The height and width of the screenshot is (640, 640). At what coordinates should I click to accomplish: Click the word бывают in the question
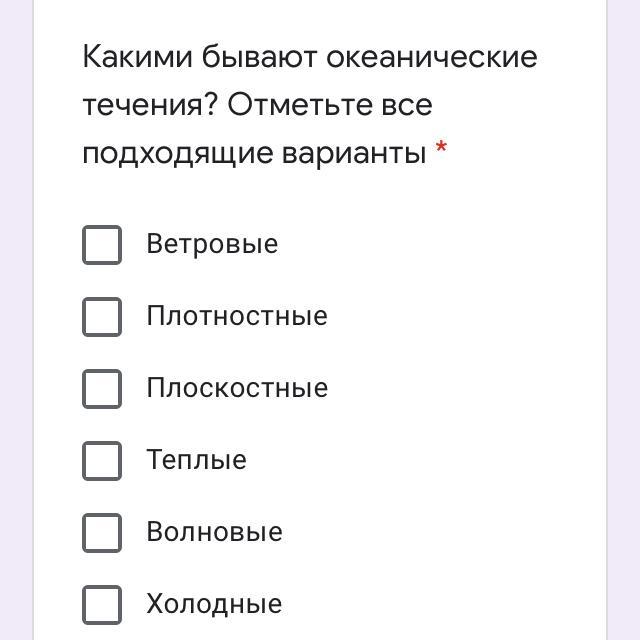coord(260,57)
